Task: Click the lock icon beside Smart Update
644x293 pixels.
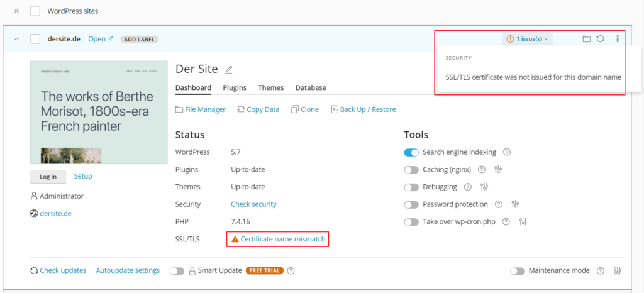Action: coord(192,271)
